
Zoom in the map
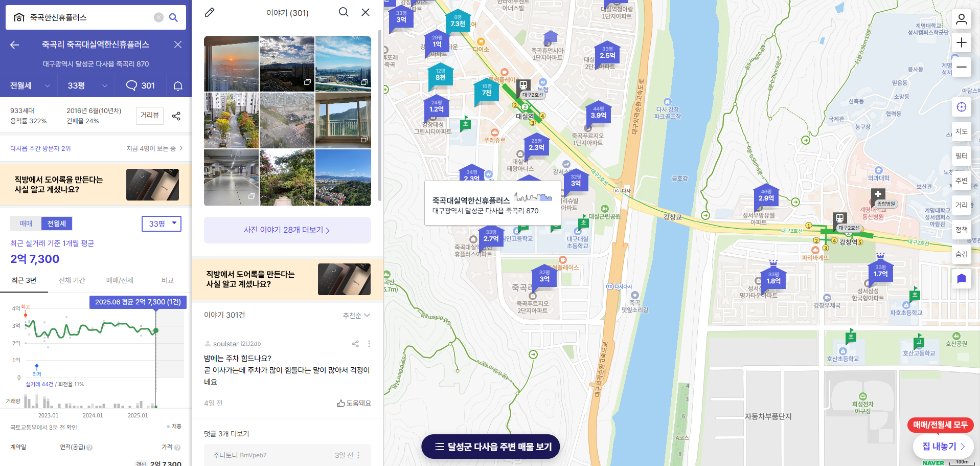click(962, 42)
